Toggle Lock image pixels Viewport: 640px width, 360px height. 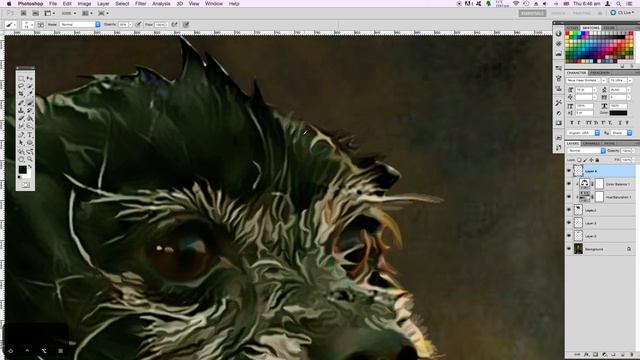pyautogui.click(x=585, y=160)
